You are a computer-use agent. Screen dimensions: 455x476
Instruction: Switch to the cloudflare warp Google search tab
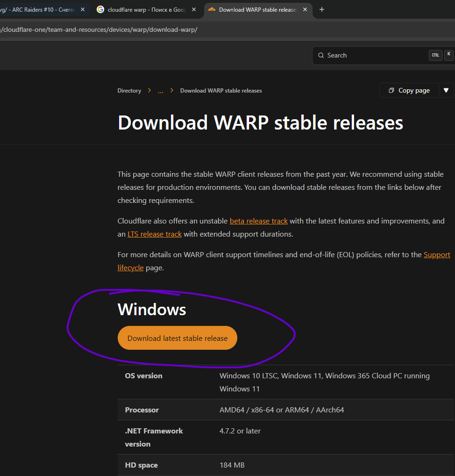point(147,10)
